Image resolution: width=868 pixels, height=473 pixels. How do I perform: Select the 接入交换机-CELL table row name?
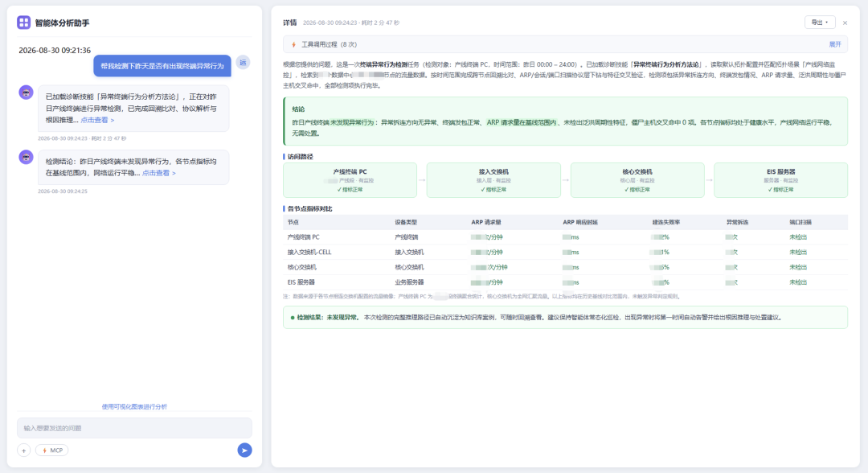click(309, 252)
